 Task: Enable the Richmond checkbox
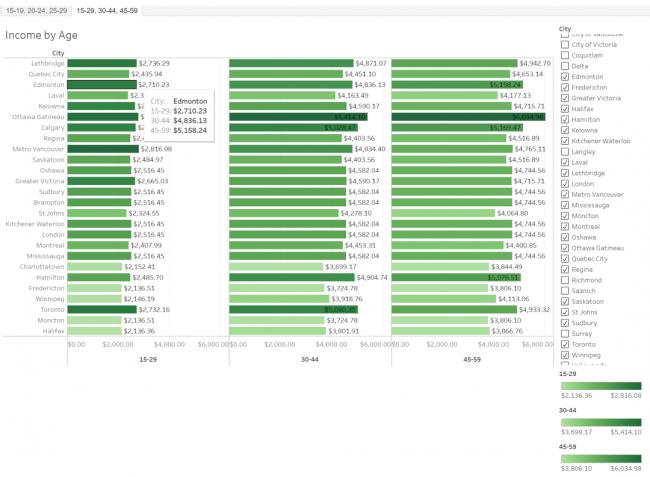pos(565,280)
